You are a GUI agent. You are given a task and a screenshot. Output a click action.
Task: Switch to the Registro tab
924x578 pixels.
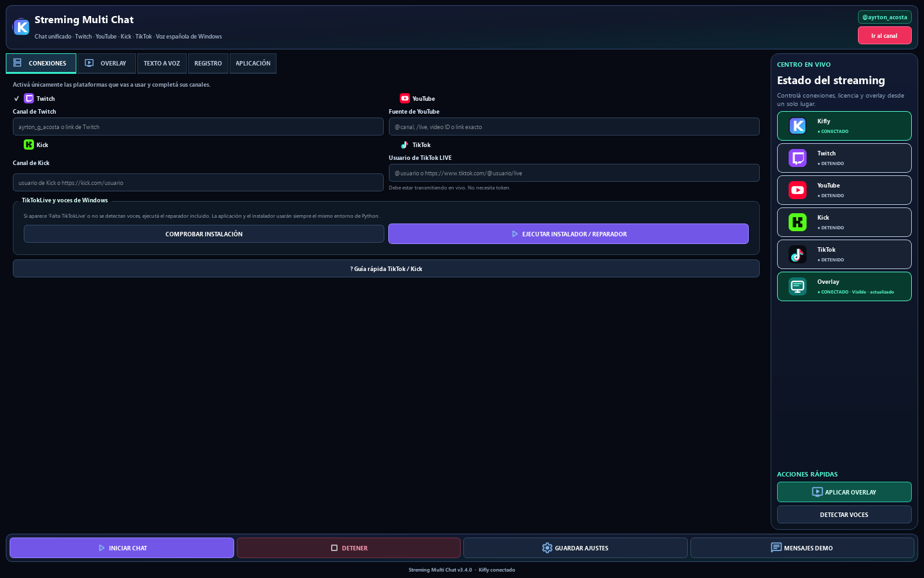coord(208,64)
